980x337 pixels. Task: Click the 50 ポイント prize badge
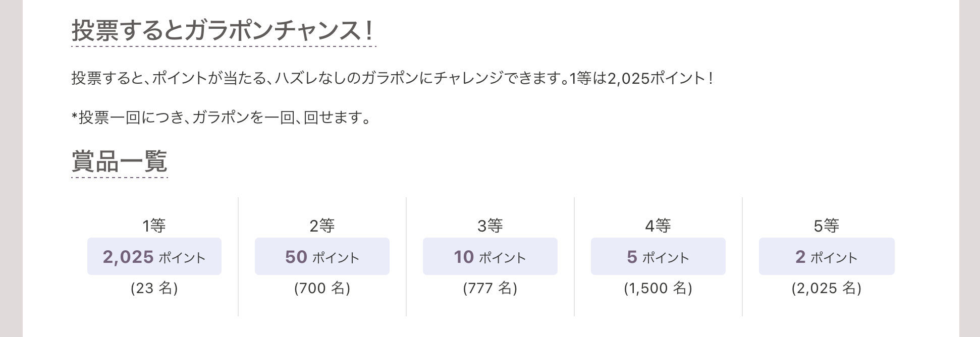coord(322,257)
